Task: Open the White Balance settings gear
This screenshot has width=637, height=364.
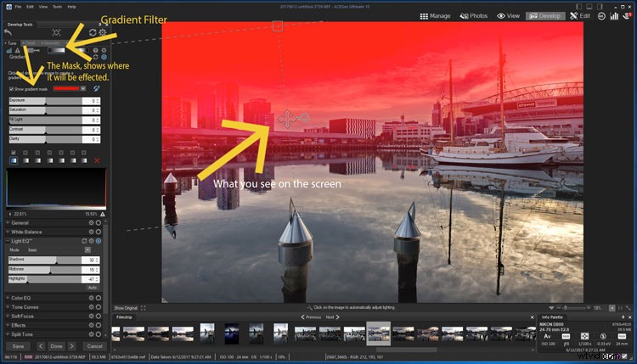Action: pyautogui.click(x=92, y=232)
